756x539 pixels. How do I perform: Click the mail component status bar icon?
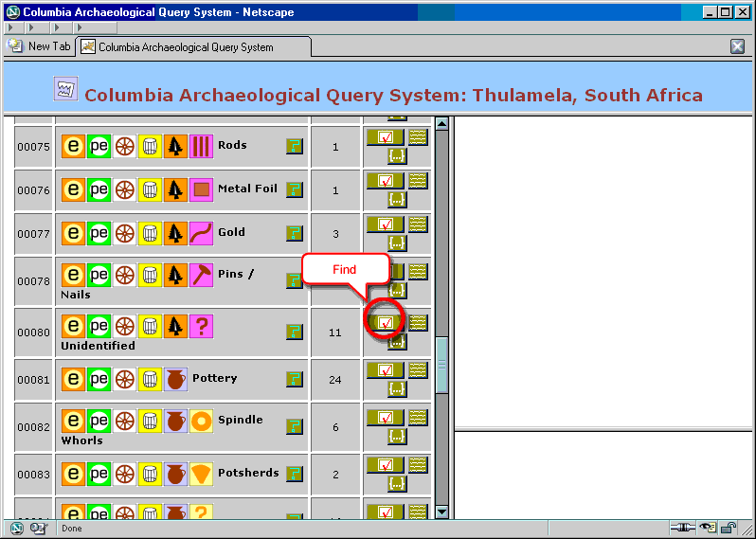(38, 529)
